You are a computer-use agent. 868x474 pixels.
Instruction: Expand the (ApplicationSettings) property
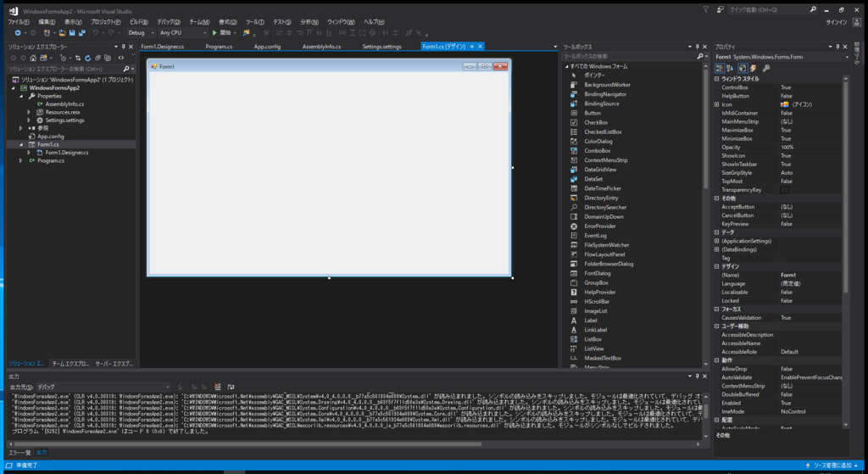click(717, 241)
